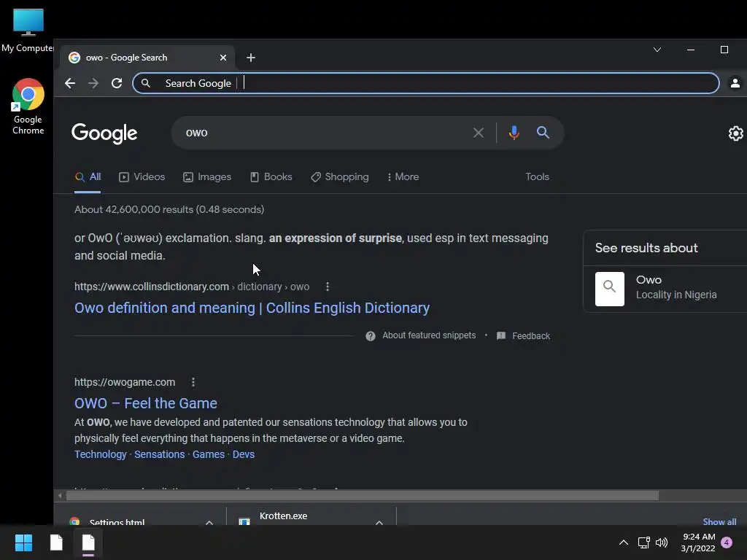Open the Windows Start menu
The width and height of the screenshot is (747, 560).
coord(23,542)
